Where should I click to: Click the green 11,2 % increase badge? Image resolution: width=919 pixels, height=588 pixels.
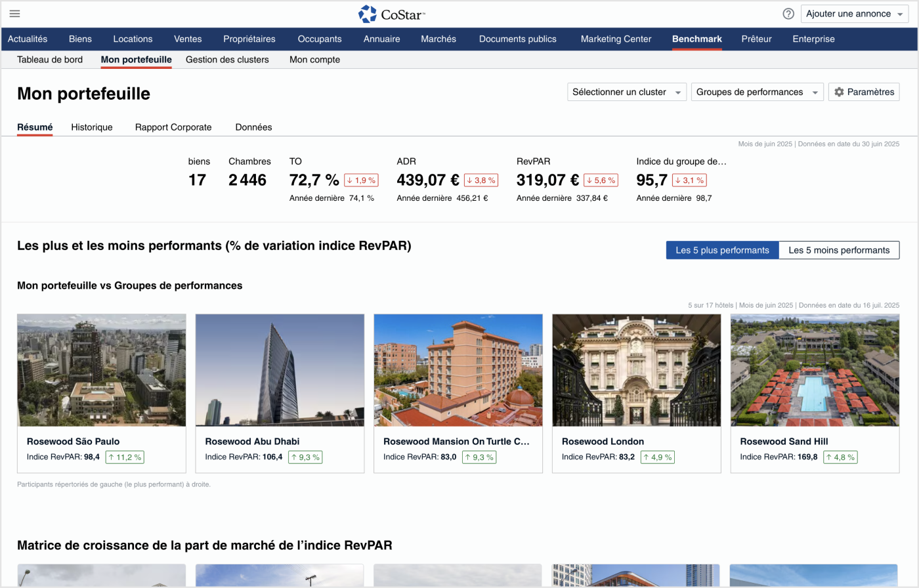point(125,457)
